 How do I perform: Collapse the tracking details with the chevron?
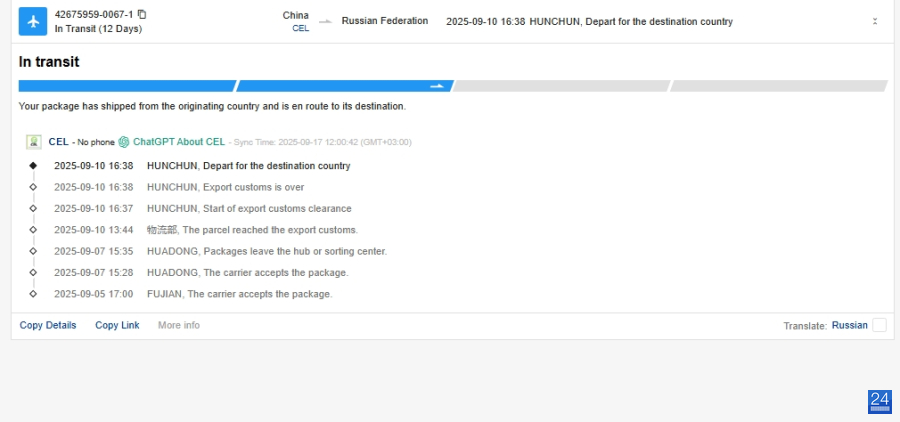(x=875, y=21)
